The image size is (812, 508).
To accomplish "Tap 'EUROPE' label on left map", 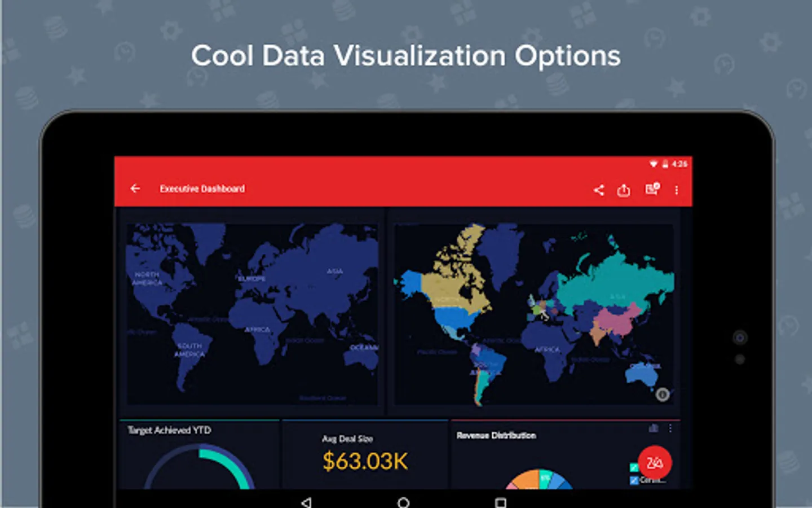I will point(251,278).
